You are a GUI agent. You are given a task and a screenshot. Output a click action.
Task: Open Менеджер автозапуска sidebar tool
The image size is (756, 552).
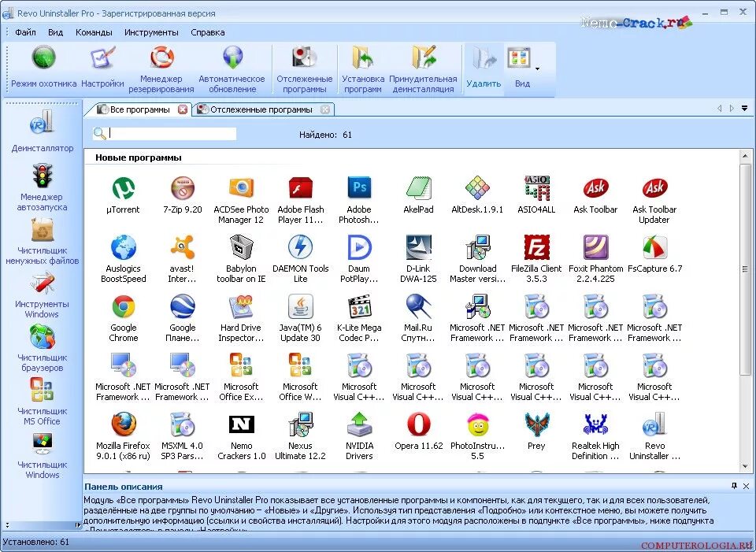coord(42,187)
